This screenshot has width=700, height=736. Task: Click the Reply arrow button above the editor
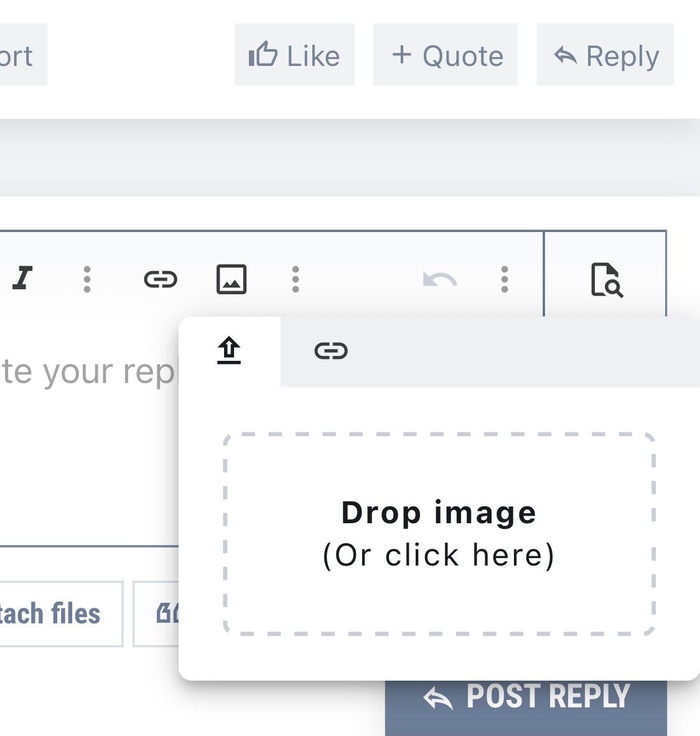(x=605, y=55)
